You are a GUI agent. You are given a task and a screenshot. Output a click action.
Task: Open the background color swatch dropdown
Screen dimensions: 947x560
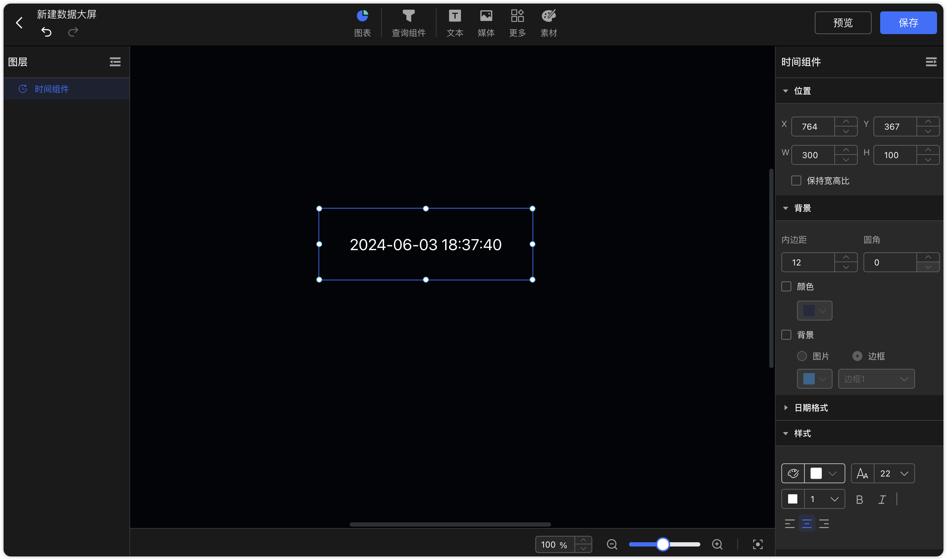click(x=814, y=311)
